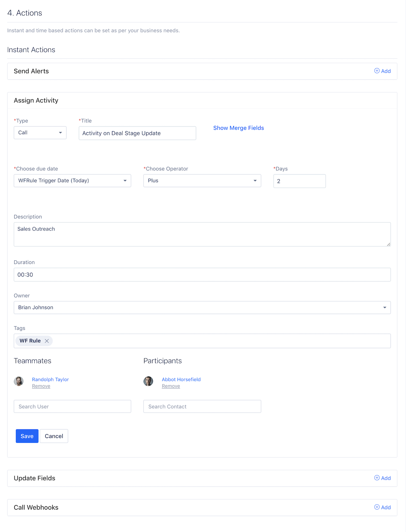406x532 pixels.
Task: Open the Type dropdown showing Call
Action: point(40,133)
